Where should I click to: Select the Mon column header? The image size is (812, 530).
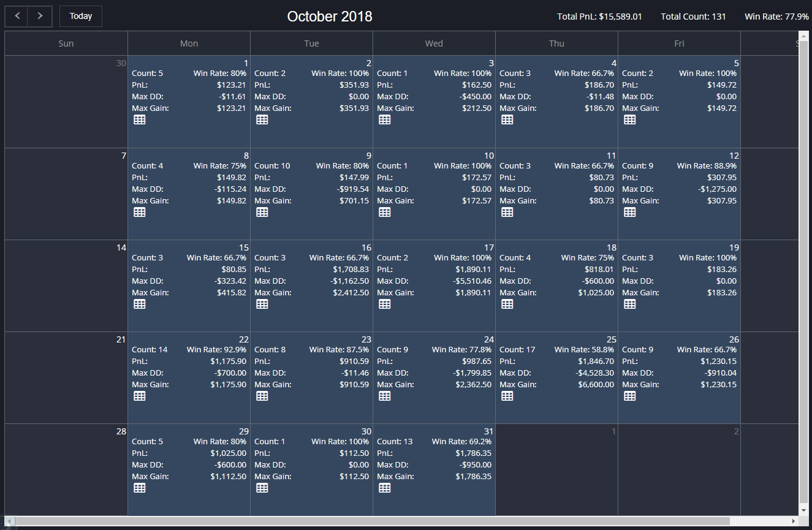[x=189, y=44]
